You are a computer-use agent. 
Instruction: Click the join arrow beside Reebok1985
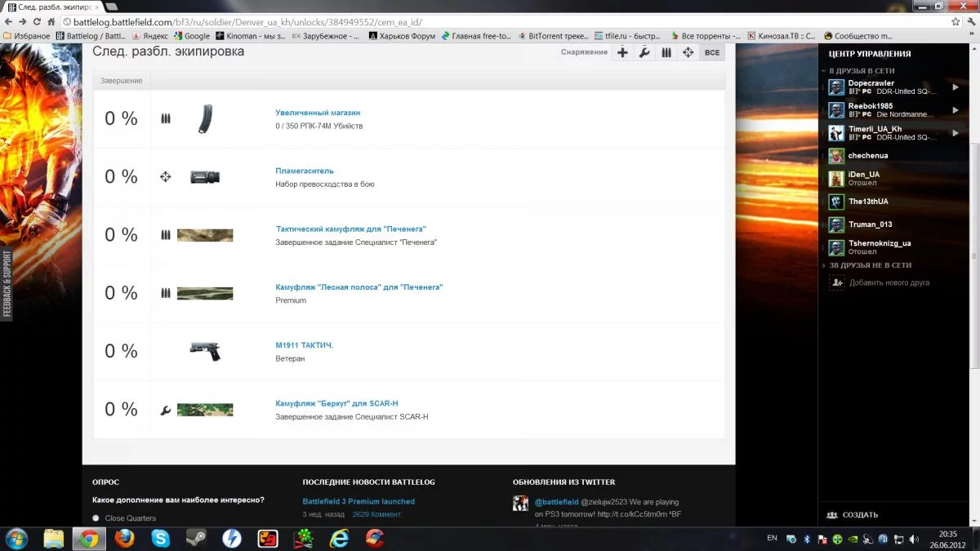click(x=955, y=110)
